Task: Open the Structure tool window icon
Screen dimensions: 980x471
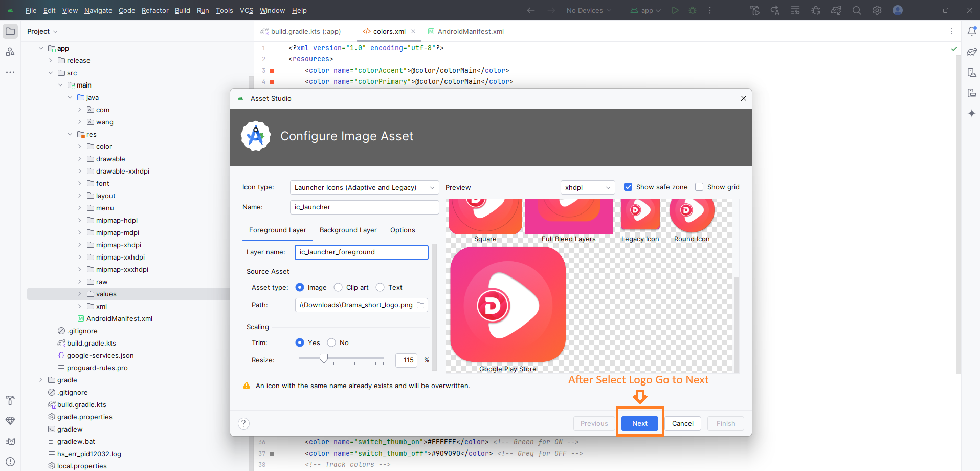Action: [10, 52]
